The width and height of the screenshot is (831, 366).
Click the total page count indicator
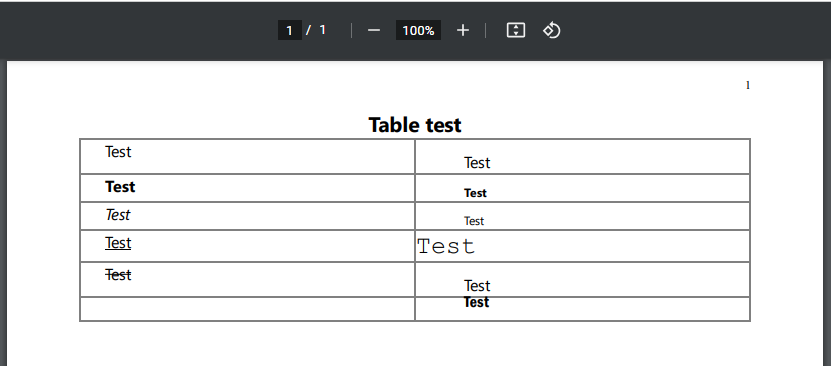(322, 30)
